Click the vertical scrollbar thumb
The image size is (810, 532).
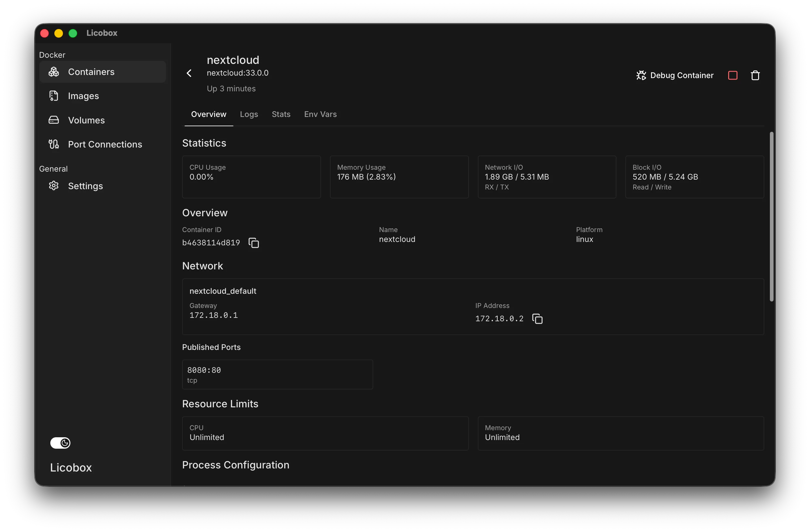771,216
